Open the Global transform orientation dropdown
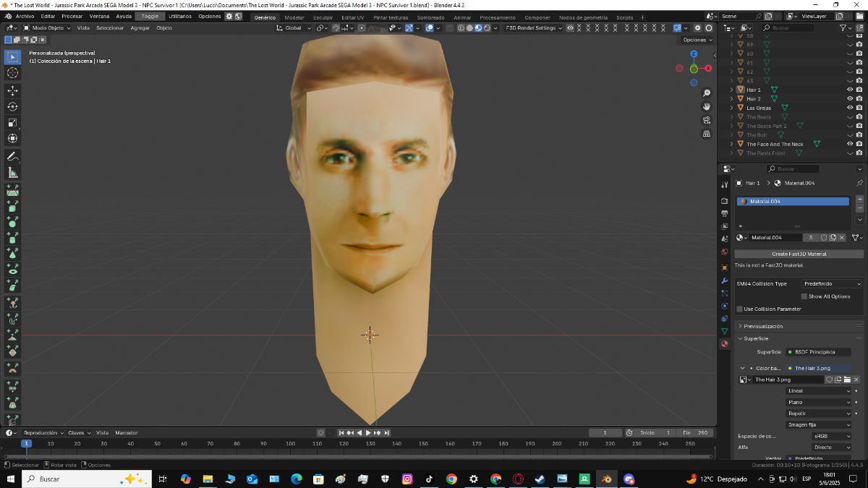 point(294,28)
